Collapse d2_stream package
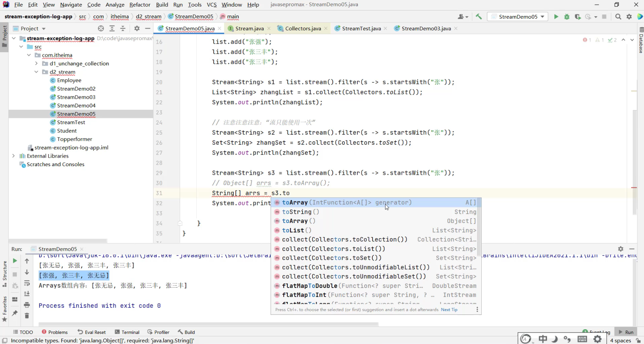 click(36, 72)
